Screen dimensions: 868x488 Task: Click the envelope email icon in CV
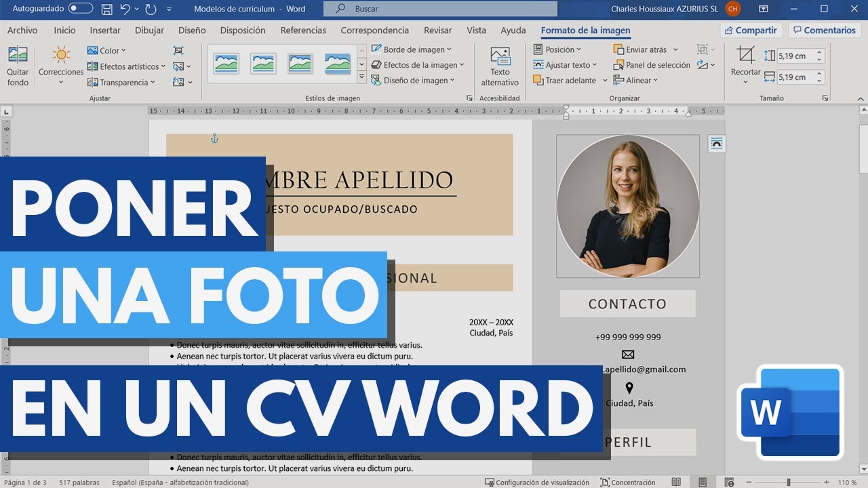tap(628, 354)
